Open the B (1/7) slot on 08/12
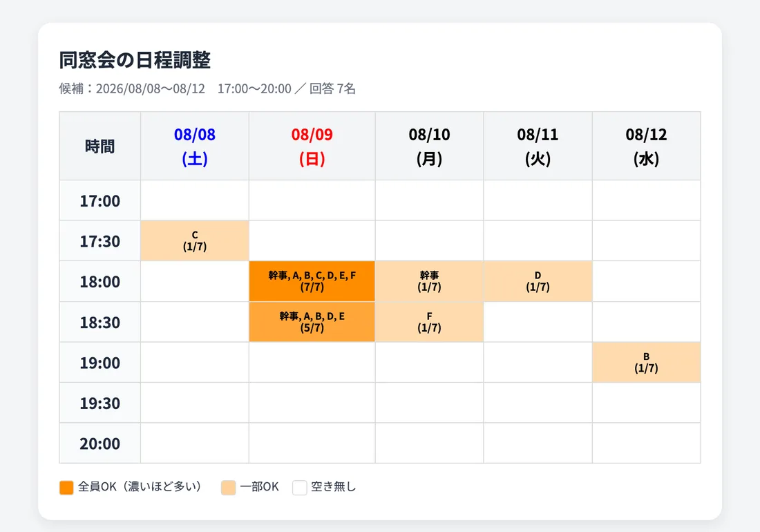The image size is (760, 532). pyautogui.click(x=647, y=363)
